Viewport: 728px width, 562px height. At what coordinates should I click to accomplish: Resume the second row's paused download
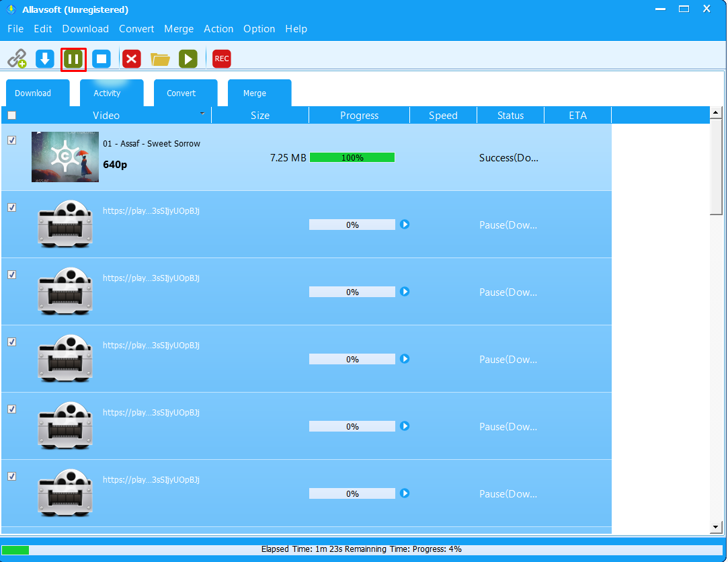coord(405,225)
